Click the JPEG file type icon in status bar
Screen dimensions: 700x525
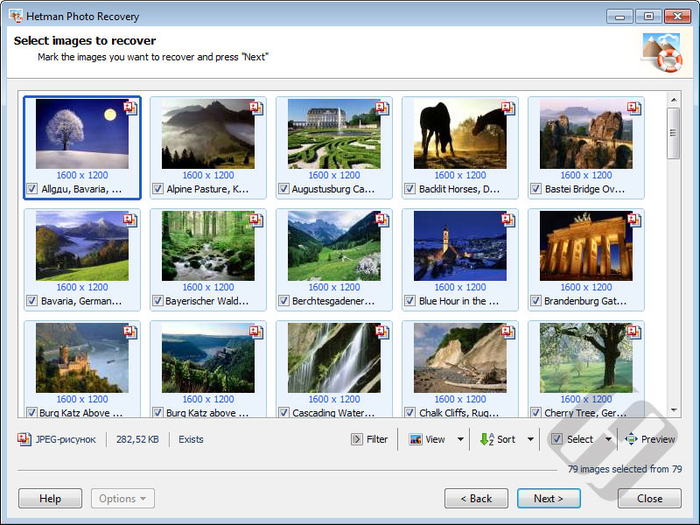pyautogui.click(x=24, y=439)
